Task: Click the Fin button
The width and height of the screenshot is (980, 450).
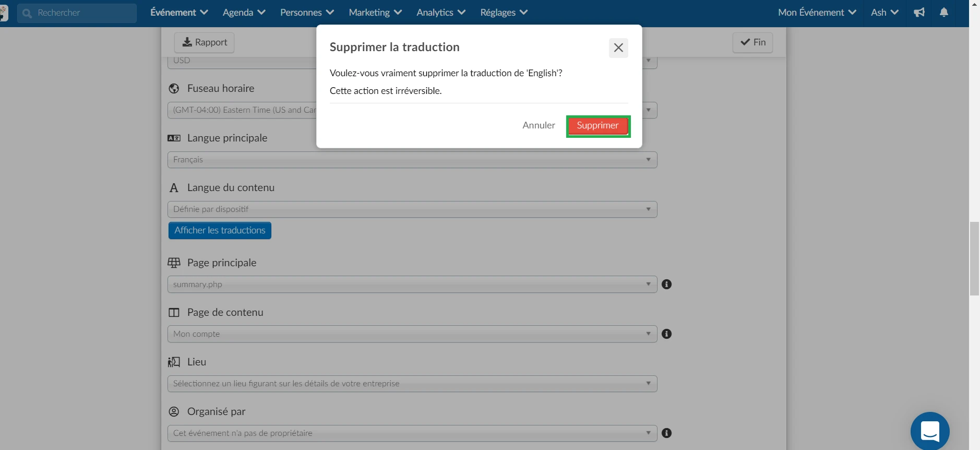Action: [752, 42]
